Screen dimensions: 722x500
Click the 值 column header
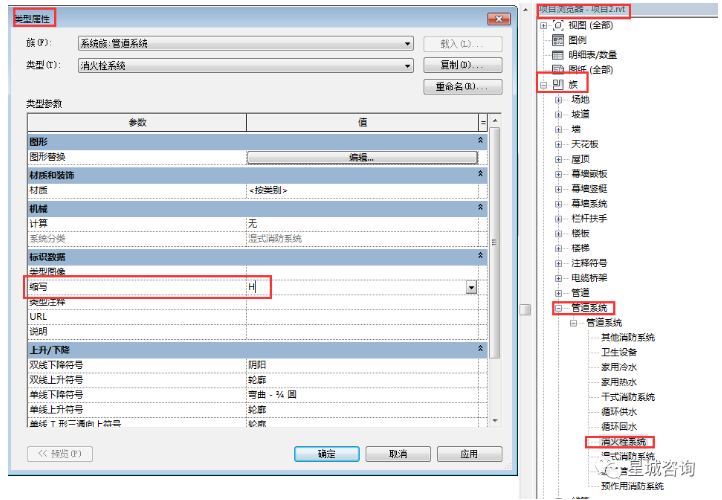(363, 122)
